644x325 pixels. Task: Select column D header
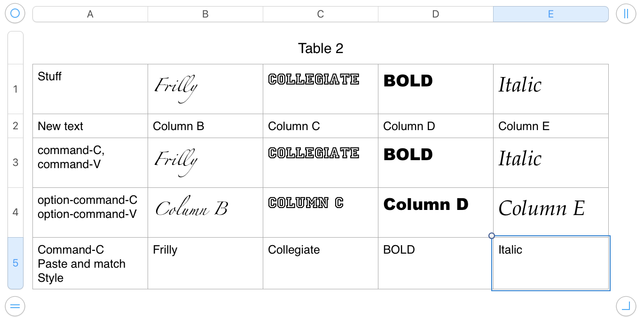(x=436, y=14)
